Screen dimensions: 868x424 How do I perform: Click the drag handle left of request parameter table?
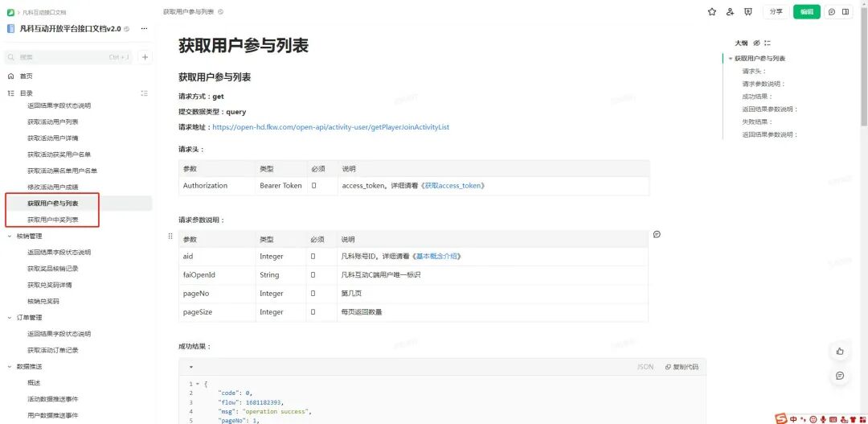(170, 236)
